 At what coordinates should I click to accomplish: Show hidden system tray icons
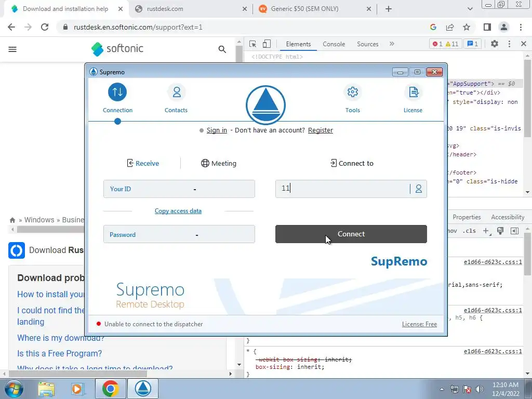click(x=442, y=389)
